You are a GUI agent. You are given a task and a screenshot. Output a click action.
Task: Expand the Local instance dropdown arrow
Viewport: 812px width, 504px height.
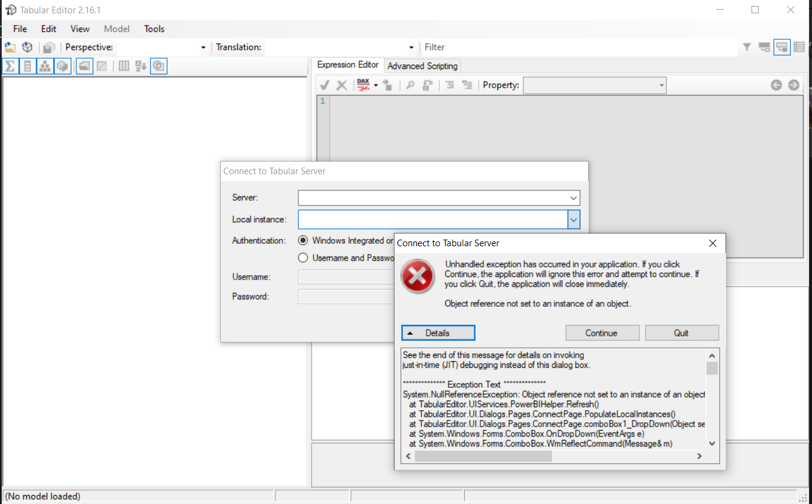(574, 220)
